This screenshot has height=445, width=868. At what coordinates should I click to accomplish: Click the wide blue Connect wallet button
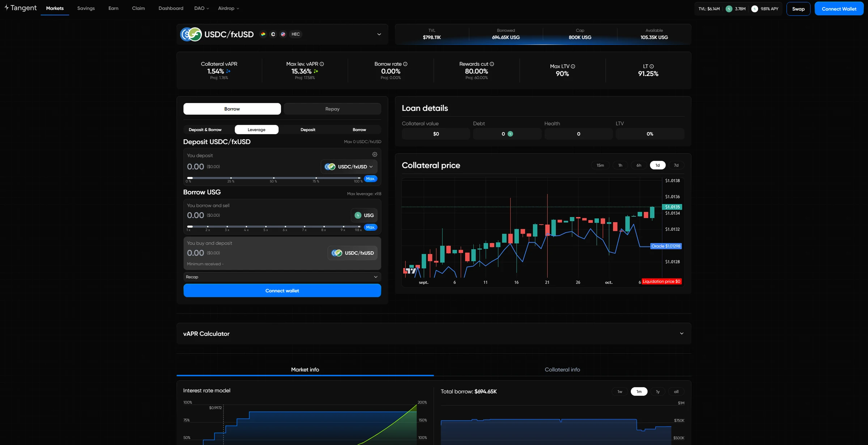pos(282,291)
